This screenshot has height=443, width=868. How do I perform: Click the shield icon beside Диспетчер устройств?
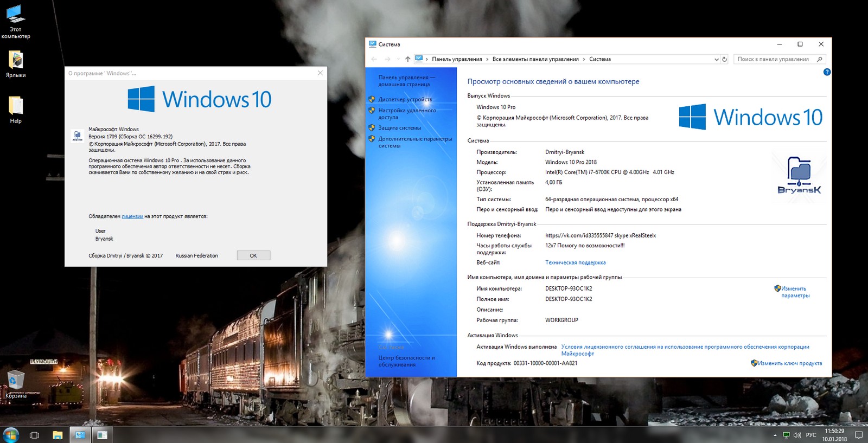tap(372, 99)
